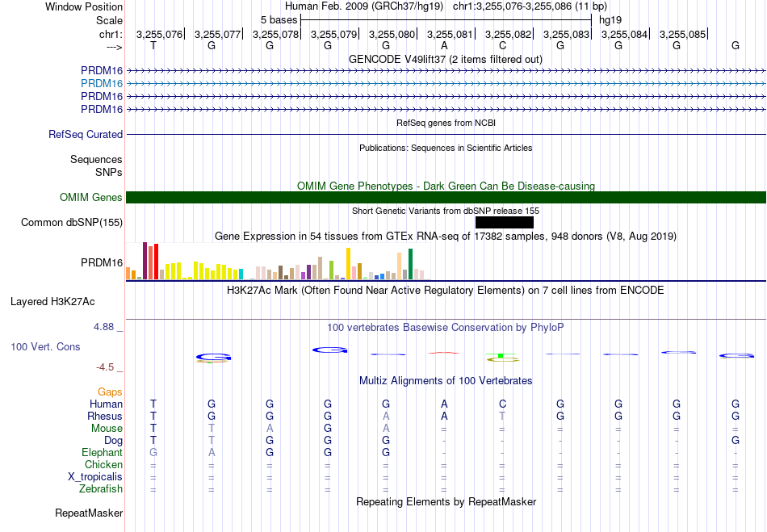
Task: Open the Common dbSNP(155) track label
Action: click(x=72, y=223)
